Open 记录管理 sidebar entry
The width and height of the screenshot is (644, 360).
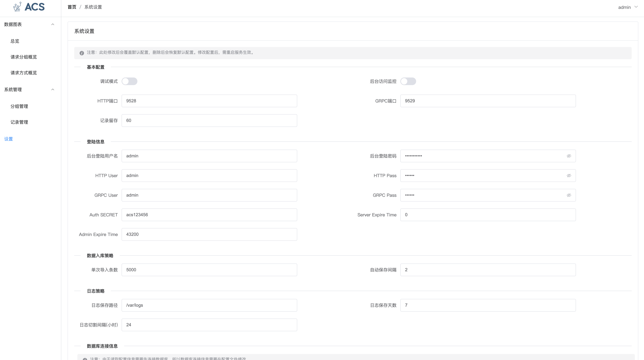point(19,122)
